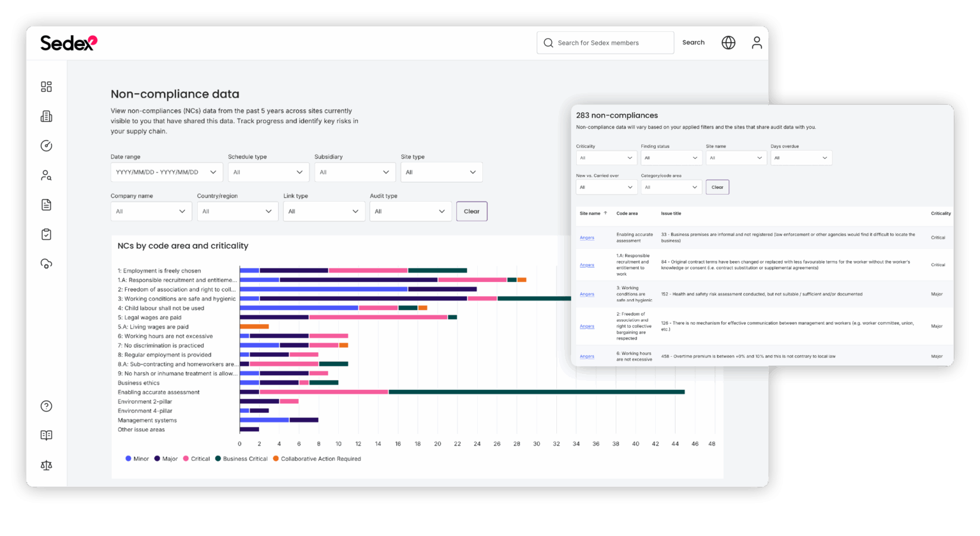This screenshot has width=980, height=536.
Task: Open the company profile icon in sidebar
Action: pyautogui.click(x=45, y=116)
